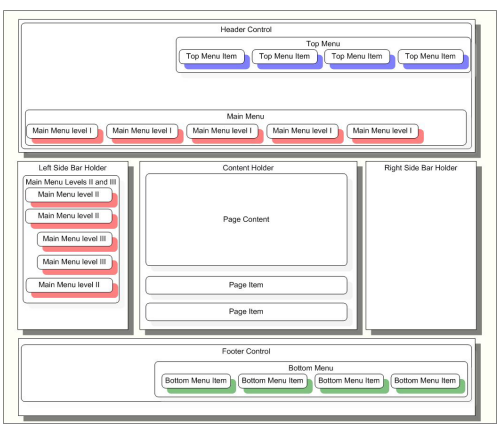Select the upper Page Item box
The height and width of the screenshot is (431, 501).
tap(246, 285)
